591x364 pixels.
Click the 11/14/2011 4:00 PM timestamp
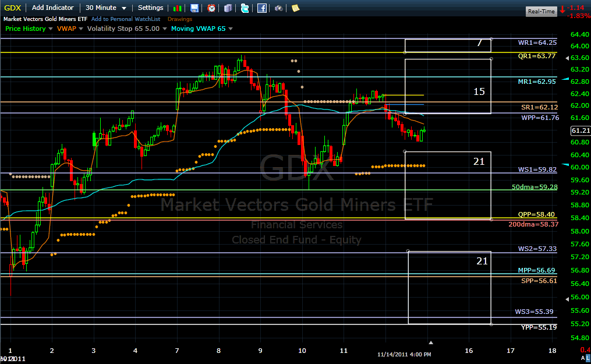click(x=404, y=355)
